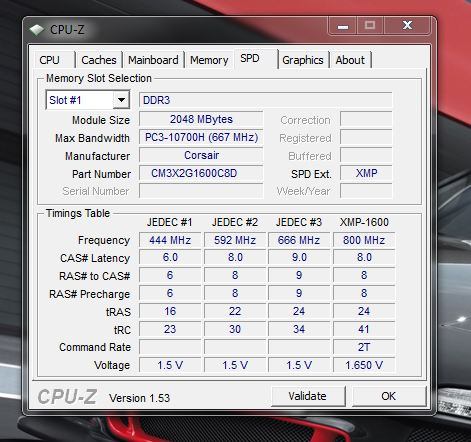Viewport: 471px width, 442px height.
Task: Open the Caches tab
Action: pyautogui.click(x=99, y=60)
